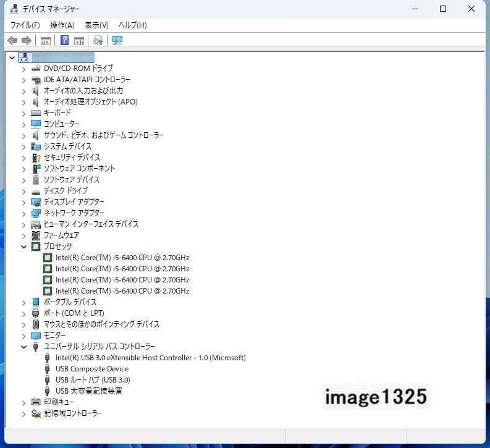Viewport: 490px width, 448px height.
Task: Click the ネットワーク アダプター icon
Action: [36, 213]
